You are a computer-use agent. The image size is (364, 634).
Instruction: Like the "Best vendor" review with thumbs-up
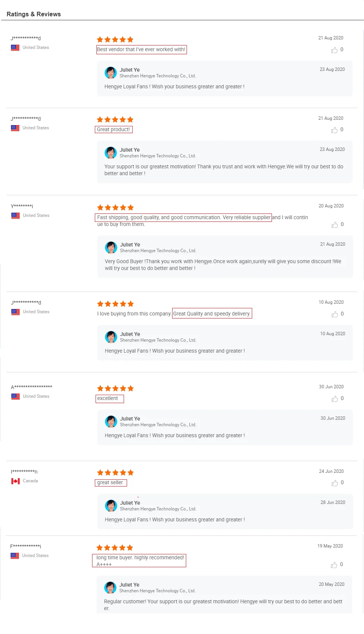tap(334, 50)
